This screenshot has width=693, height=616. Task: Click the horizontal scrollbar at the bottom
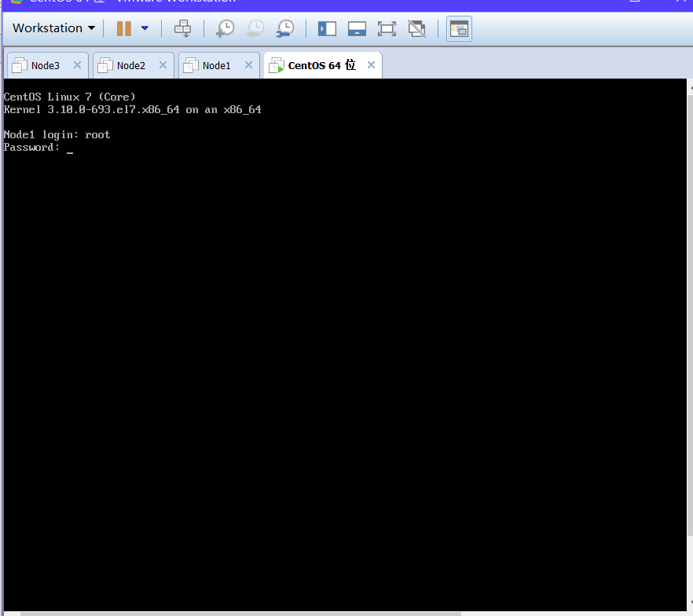(x=241, y=614)
